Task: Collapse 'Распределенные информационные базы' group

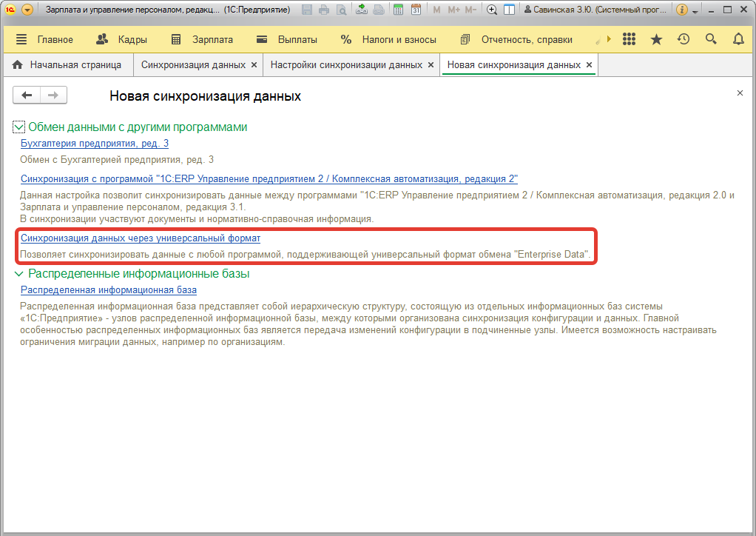Action: (19, 274)
